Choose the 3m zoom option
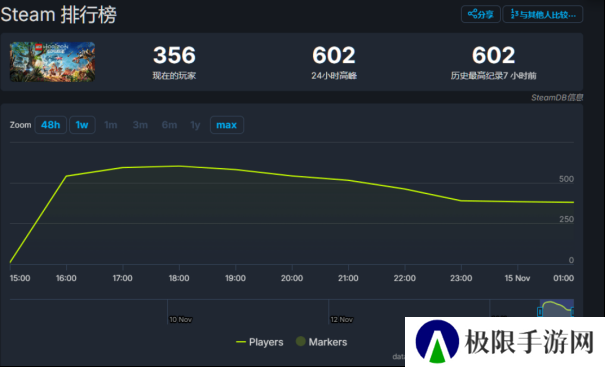605x367 pixels. (140, 125)
